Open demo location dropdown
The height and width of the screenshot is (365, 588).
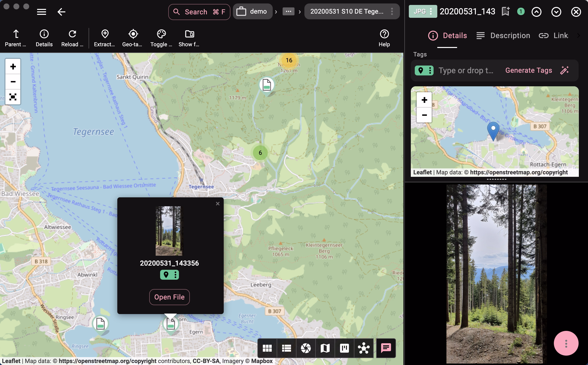252,11
